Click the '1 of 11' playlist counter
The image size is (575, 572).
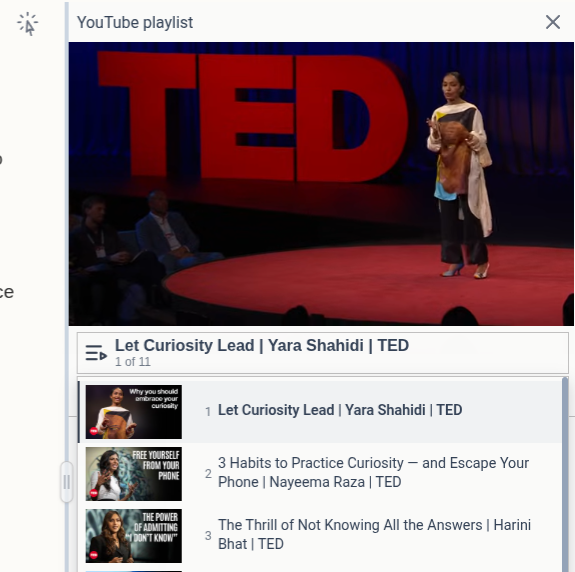click(133, 362)
